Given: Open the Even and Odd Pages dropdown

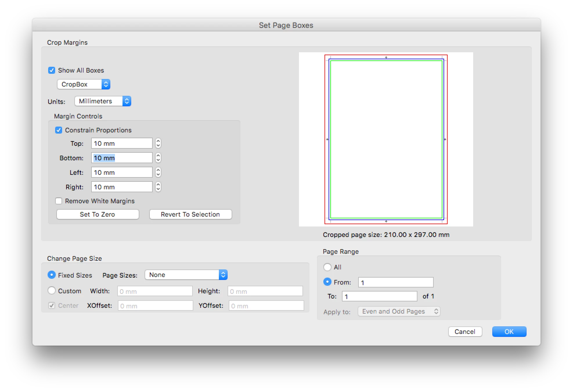Looking at the screenshot, I should [399, 311].
